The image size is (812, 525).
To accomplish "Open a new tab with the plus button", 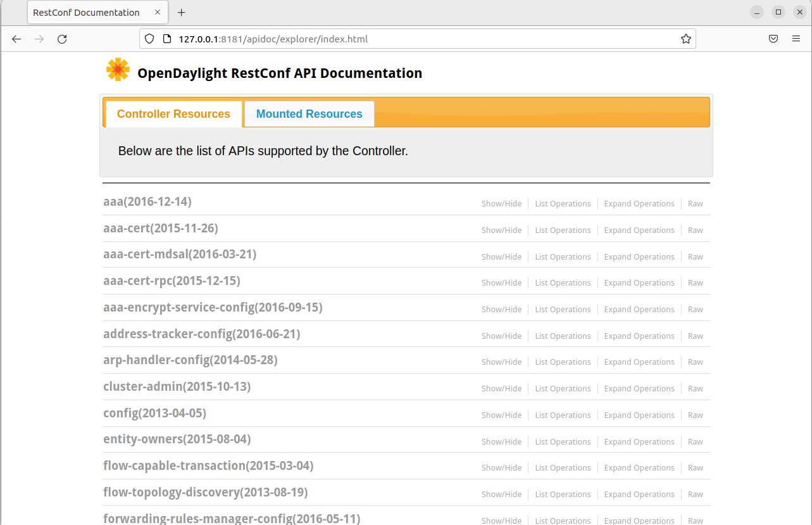I will coord(182,12).
